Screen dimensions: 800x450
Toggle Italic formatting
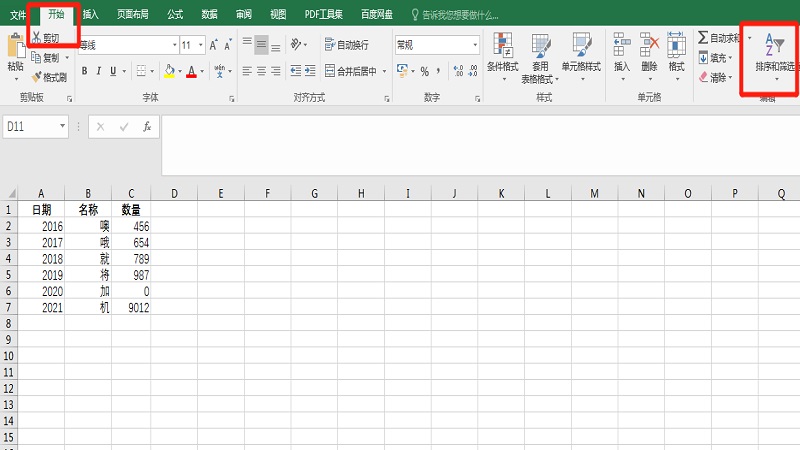[x=100, y=71]
